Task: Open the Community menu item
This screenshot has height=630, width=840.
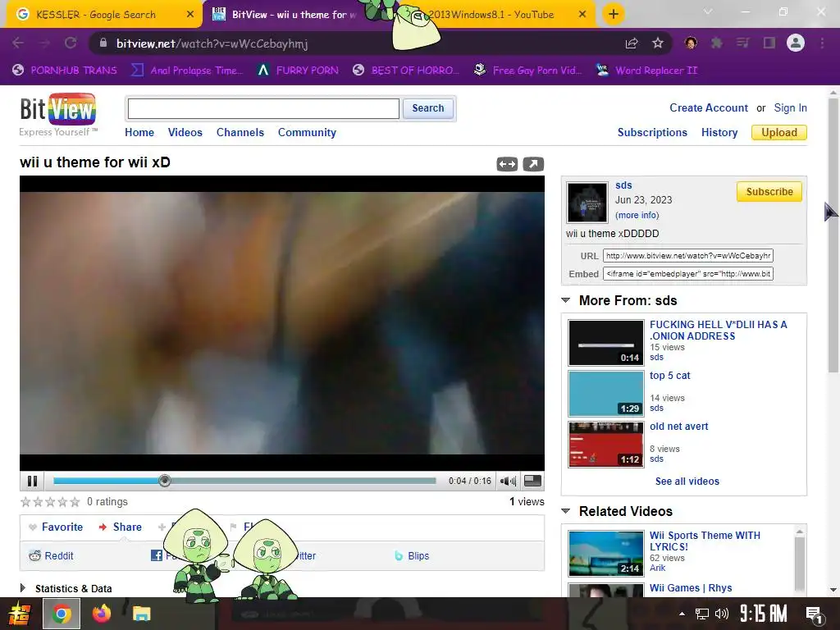Action: 307,132
